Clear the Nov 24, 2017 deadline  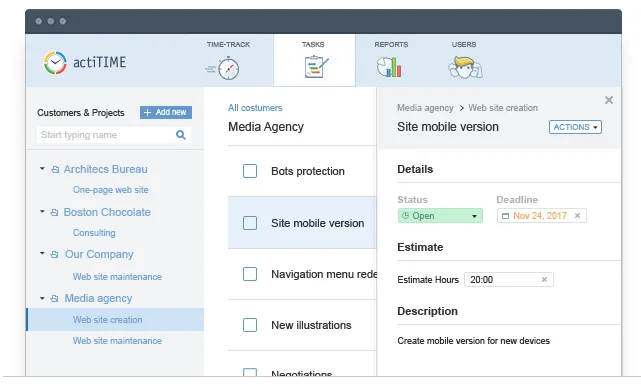[577, 216]
